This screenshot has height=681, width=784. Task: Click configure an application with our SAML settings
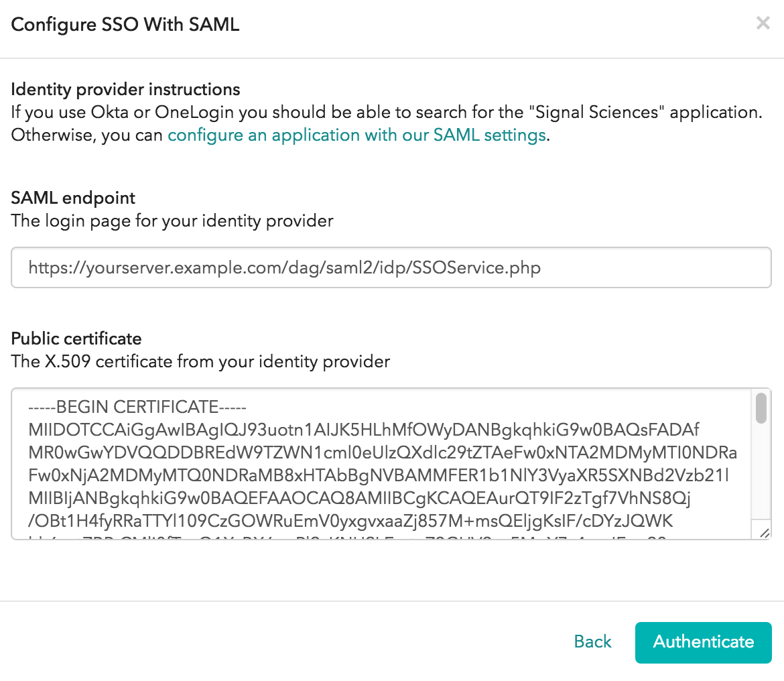coord(356,135)
